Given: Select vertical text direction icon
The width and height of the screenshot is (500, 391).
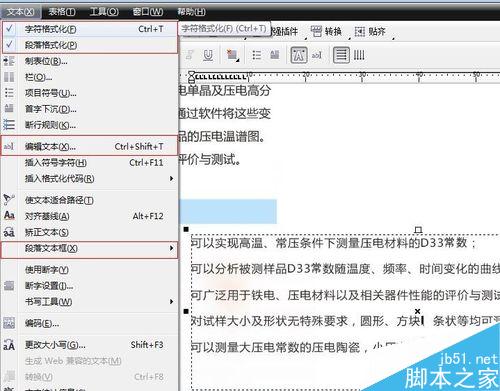Looking at the screenshot, I should pyautogui.click(x=359, y=55).
